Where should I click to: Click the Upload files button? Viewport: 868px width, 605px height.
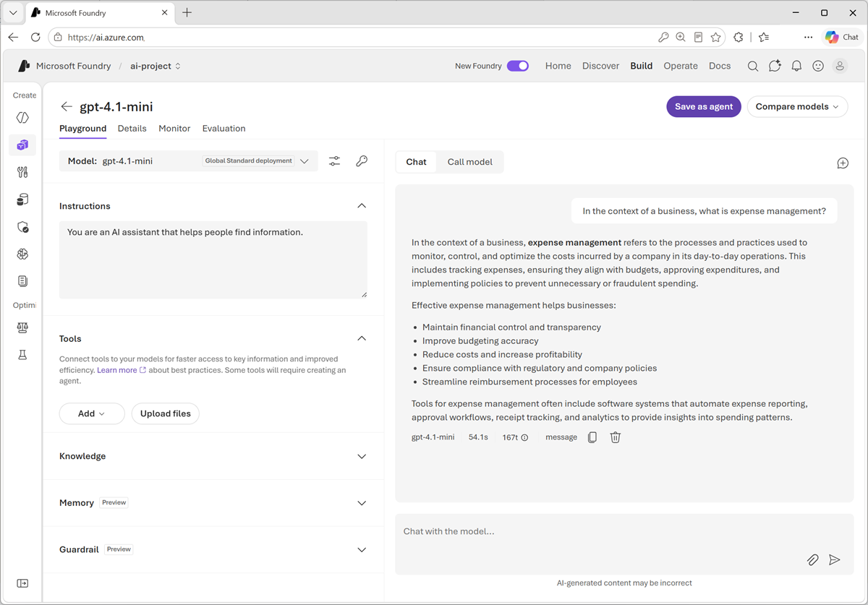166,413
